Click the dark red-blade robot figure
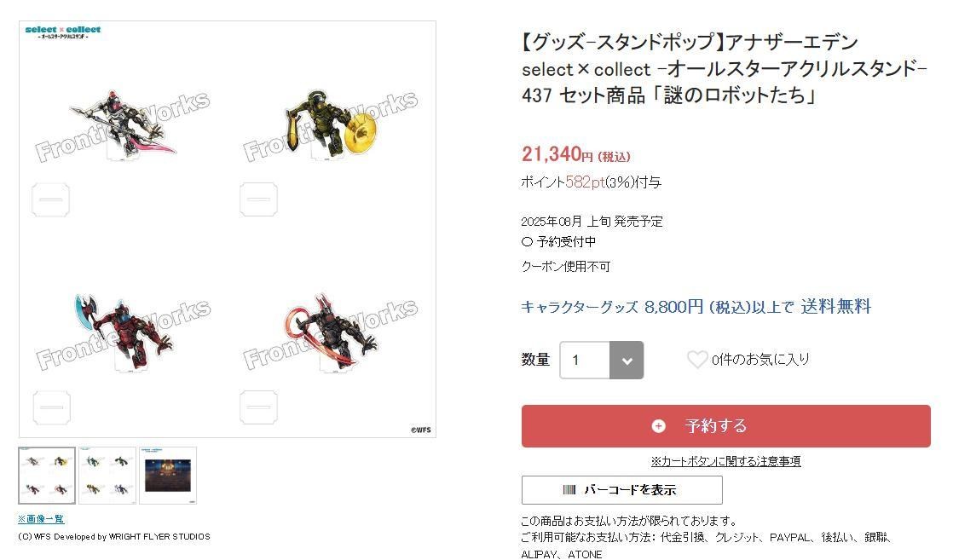This screenshot has height=560, width=953. [330, 332]
